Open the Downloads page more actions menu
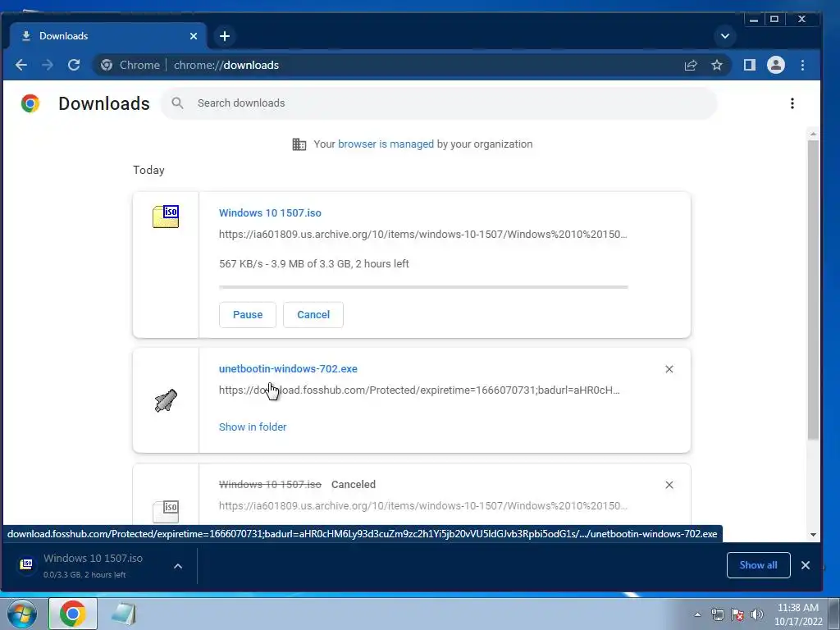This screenshot has width=840, height=630. (792, 103)
